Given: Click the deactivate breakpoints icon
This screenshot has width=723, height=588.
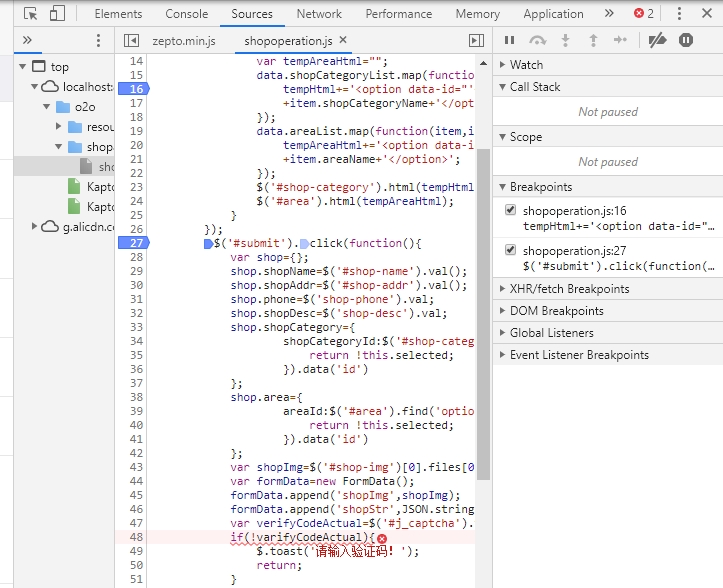Looking at the screenshot, I should (x=657, y=40).
